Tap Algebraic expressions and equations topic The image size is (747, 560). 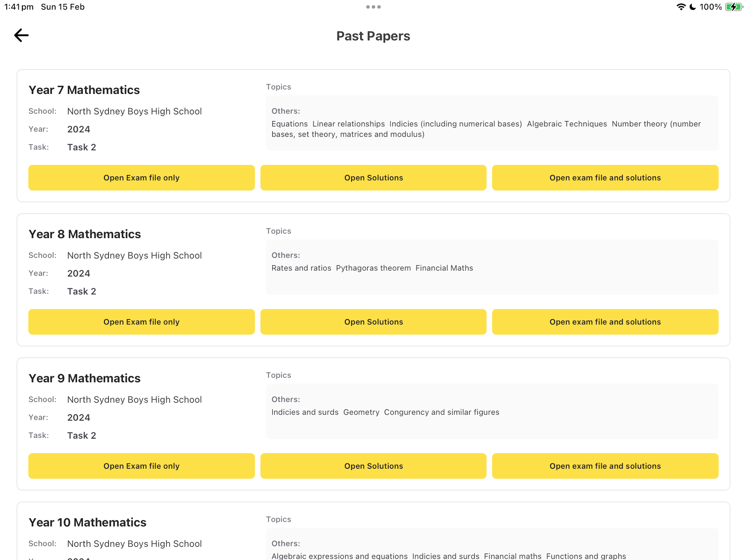pos(339,556)
